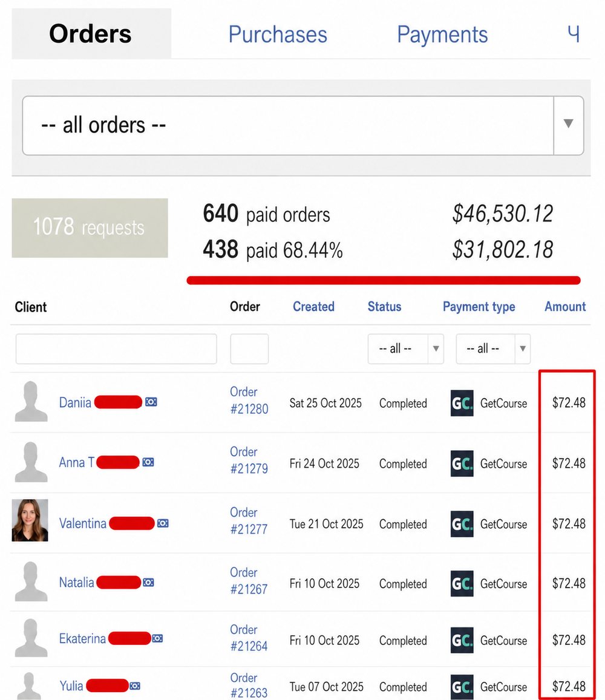Click the Tue 21 Oct 2025 date
The height and width of the screenshot is (700, 605).
click(326, 524)
